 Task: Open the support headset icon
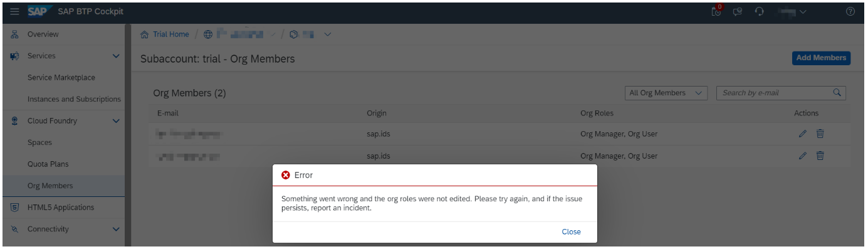click(x=759, y=12)
